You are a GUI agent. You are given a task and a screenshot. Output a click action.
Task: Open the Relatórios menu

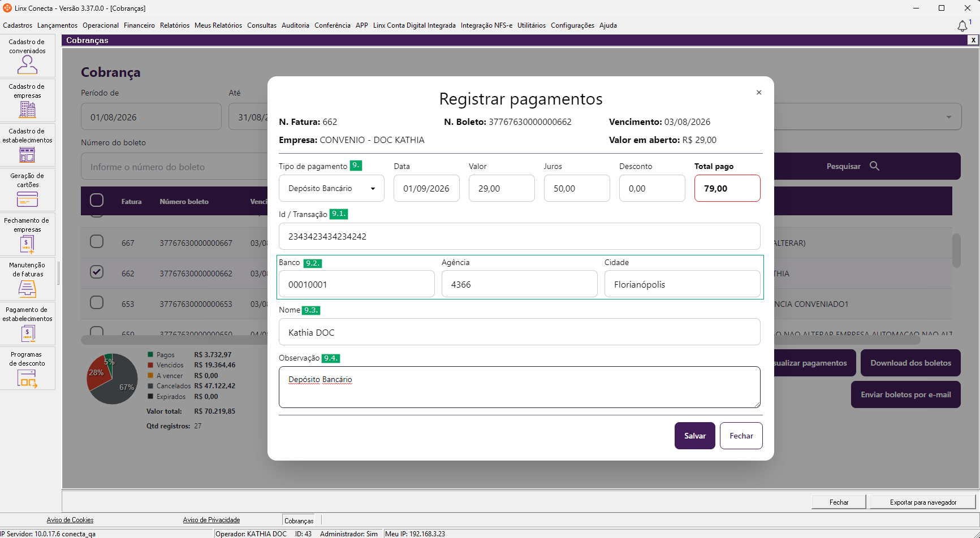tap(175, 25)
